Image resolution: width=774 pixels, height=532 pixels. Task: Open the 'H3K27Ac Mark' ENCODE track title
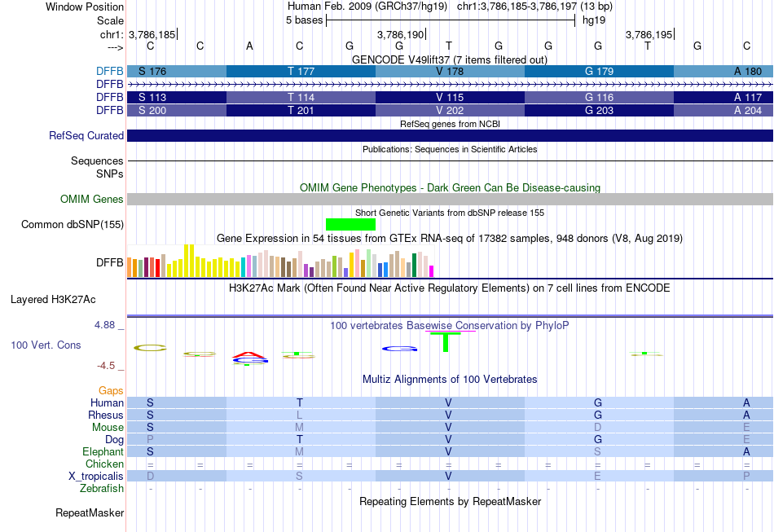[450, 288]
